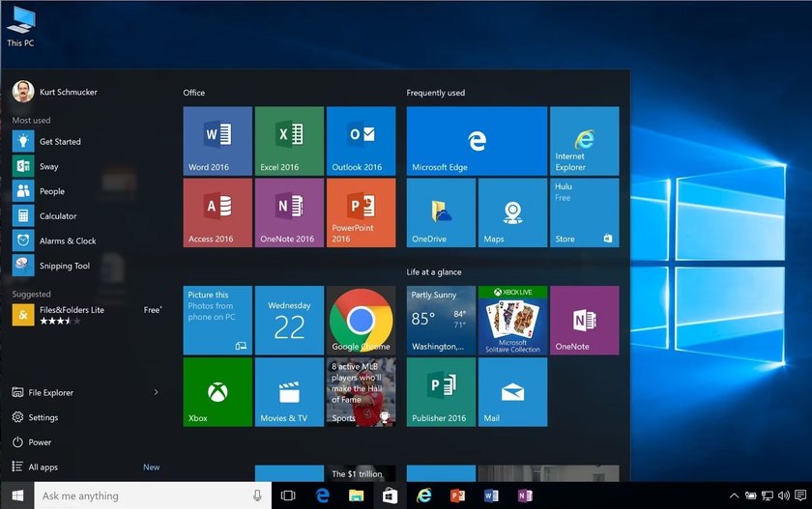
Task: Launch Excel 2016 from the Office group
Action: tap(289, 141)
